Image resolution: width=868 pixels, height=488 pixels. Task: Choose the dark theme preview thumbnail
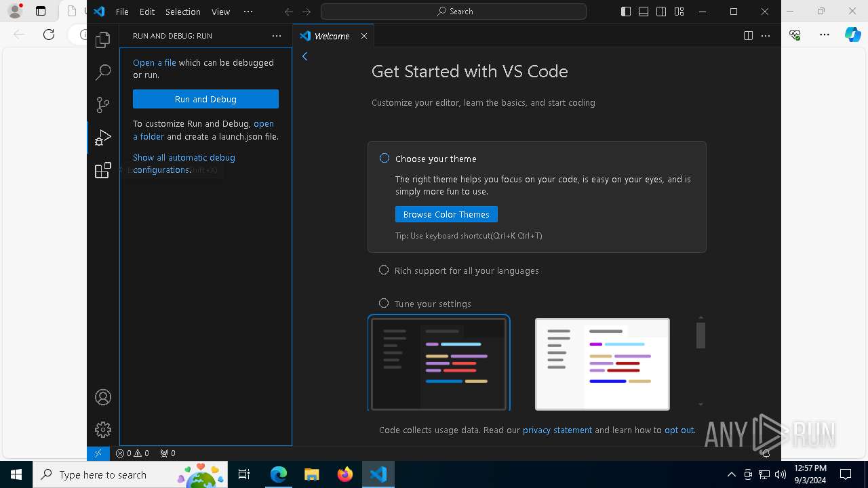pos(439,363)
